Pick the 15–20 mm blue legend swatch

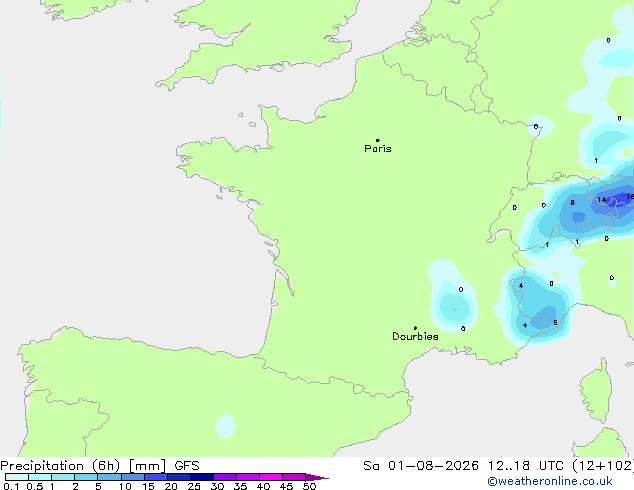point(156,477)
